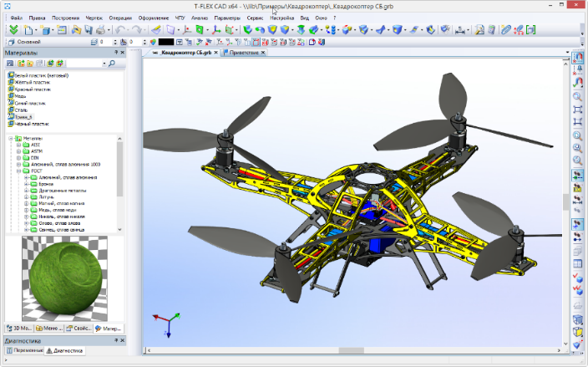Image resolution: width=588 pixels, height=367 pixels.
Task: Click the green grass material preview sphere
Action: click(64, 279)
